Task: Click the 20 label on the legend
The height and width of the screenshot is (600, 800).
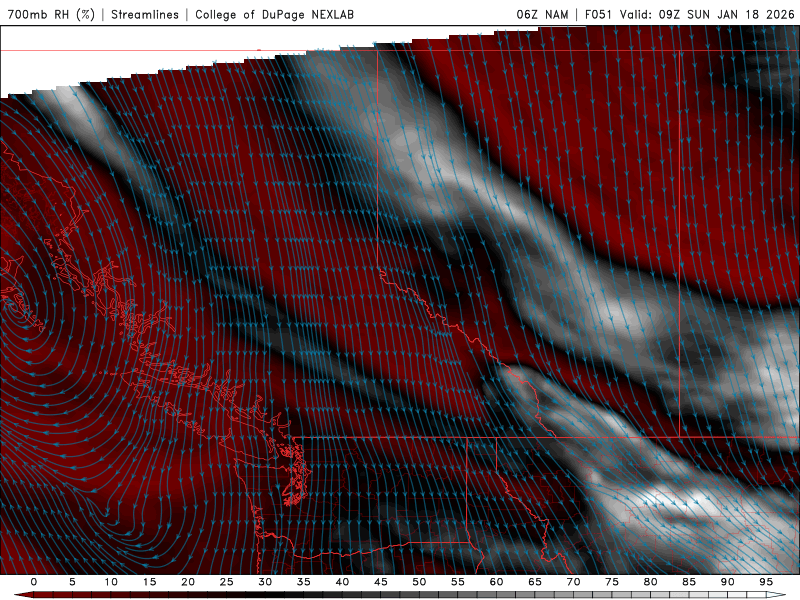Action: [188, 582]
